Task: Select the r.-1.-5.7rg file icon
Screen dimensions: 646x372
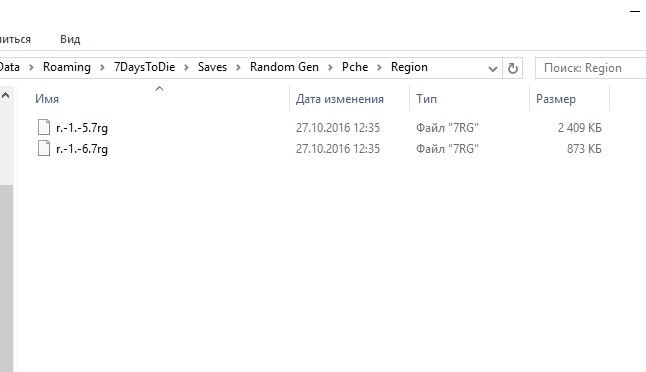Action: coord(44,127)
